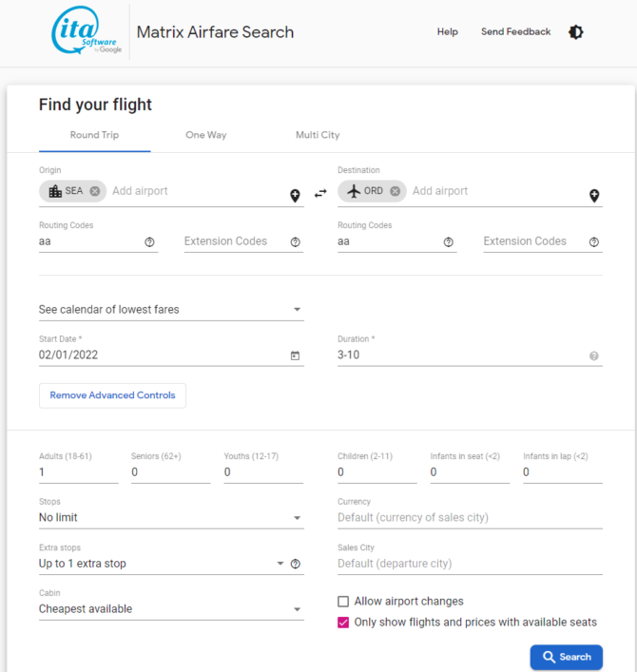Open the origin nearby airports map pin
This screenshot has width=637, height=672.
[295, 196]
